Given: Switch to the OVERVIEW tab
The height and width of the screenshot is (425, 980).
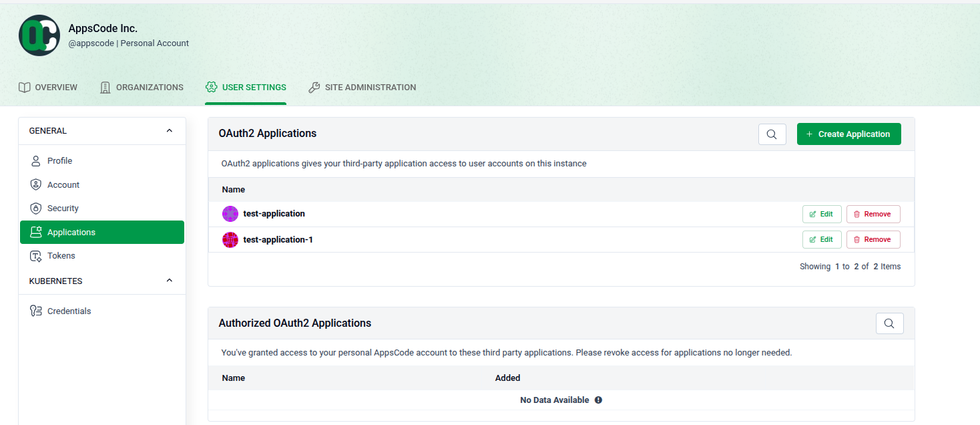Looking at the screenshot, I should click(47, 87).
